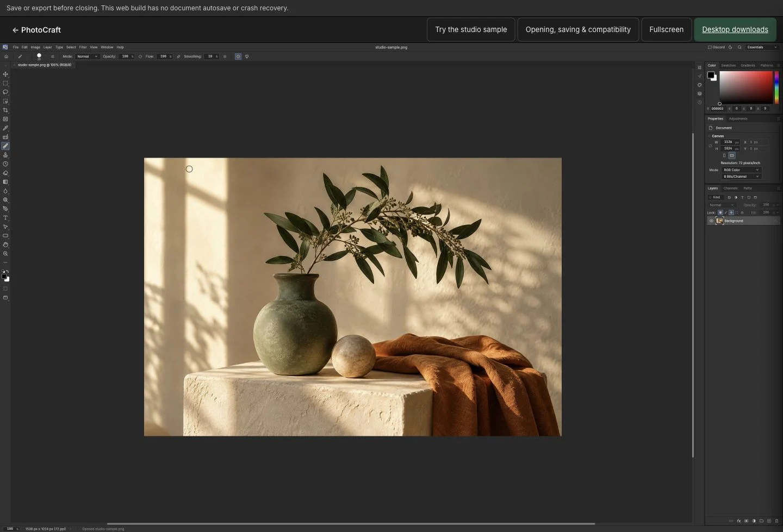Click the Fullscreen button
The height and width of the screenshot is (532, 783).
pos(666,29)
